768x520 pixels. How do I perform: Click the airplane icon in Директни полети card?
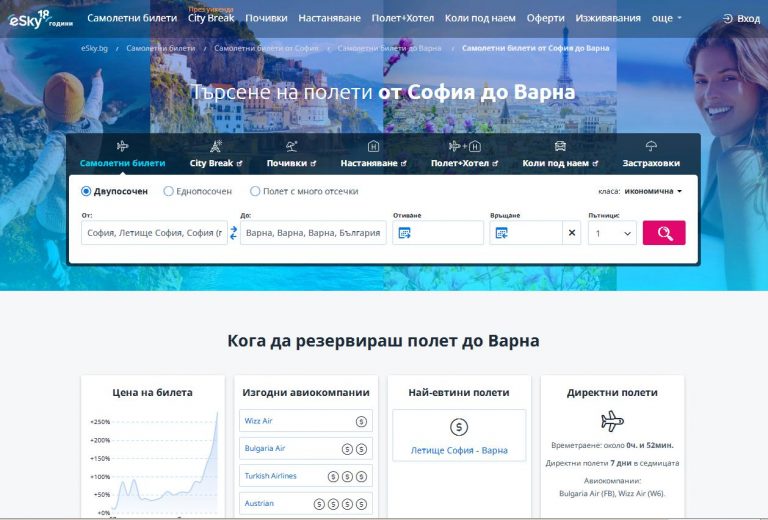612,420
